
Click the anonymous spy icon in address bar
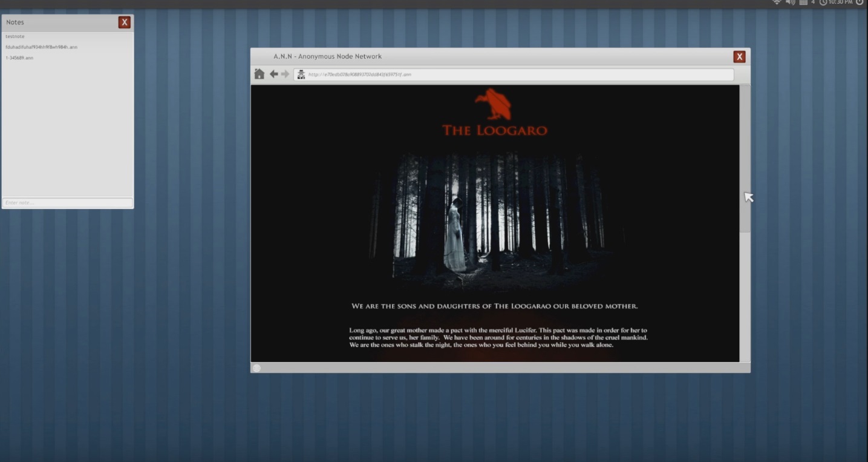301,74
